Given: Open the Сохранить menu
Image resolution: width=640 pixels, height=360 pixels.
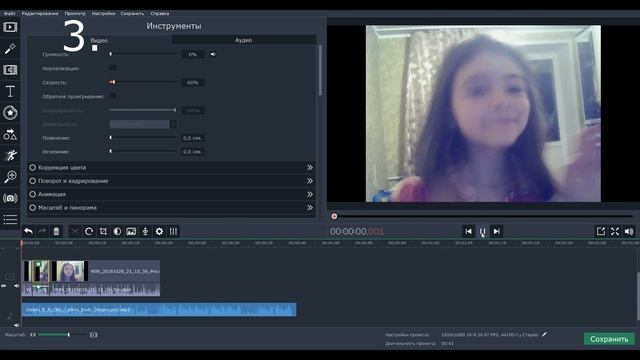Looking at the screenshot, I should [132, 13].
